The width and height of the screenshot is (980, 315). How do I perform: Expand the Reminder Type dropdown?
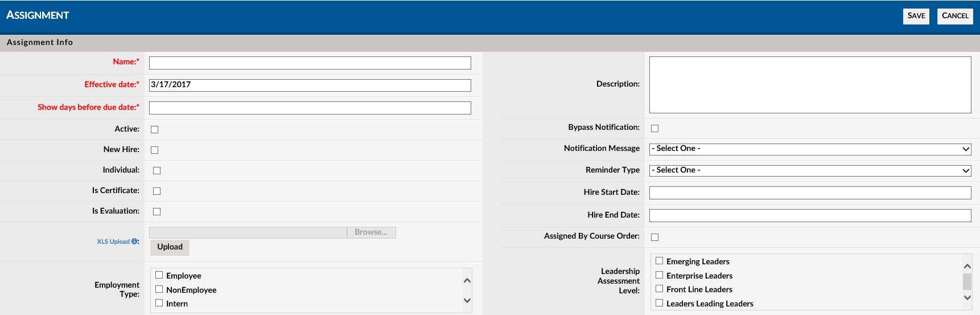pos(810,171)
